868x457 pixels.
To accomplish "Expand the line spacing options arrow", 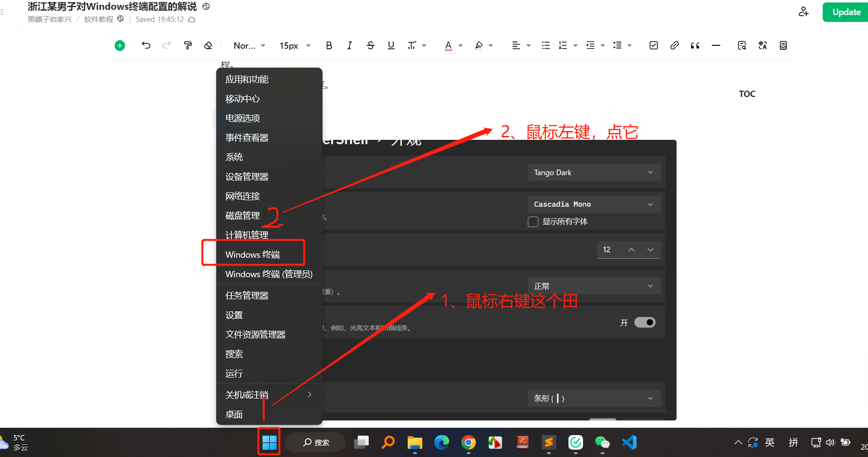I will click(629, 45).
